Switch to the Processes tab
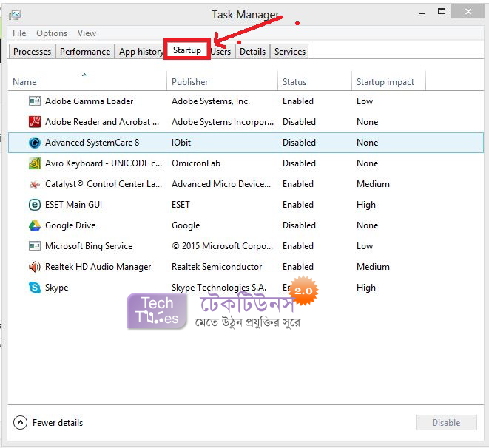The height and width of the screenshot is (448, 489). (32, 52)
